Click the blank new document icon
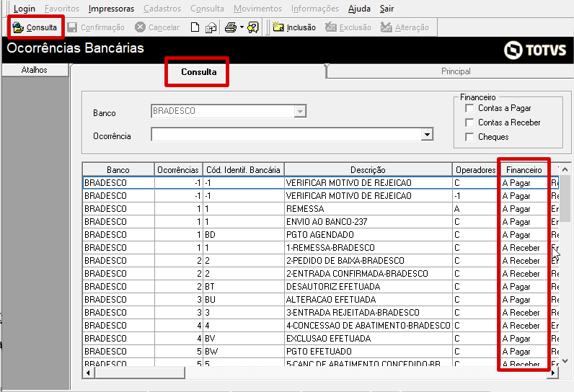 click(x=195, y=27)
